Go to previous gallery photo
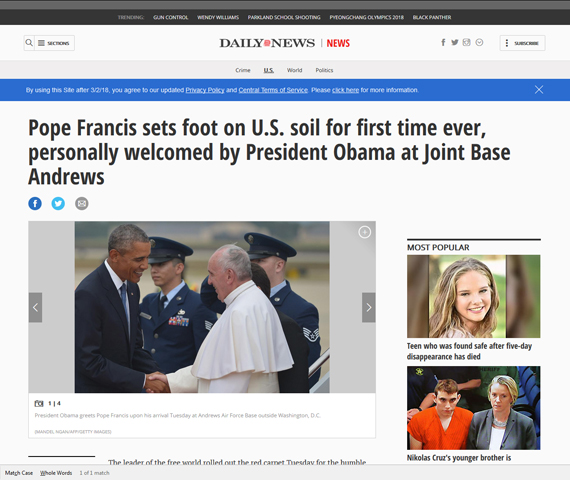 [35, 308]
